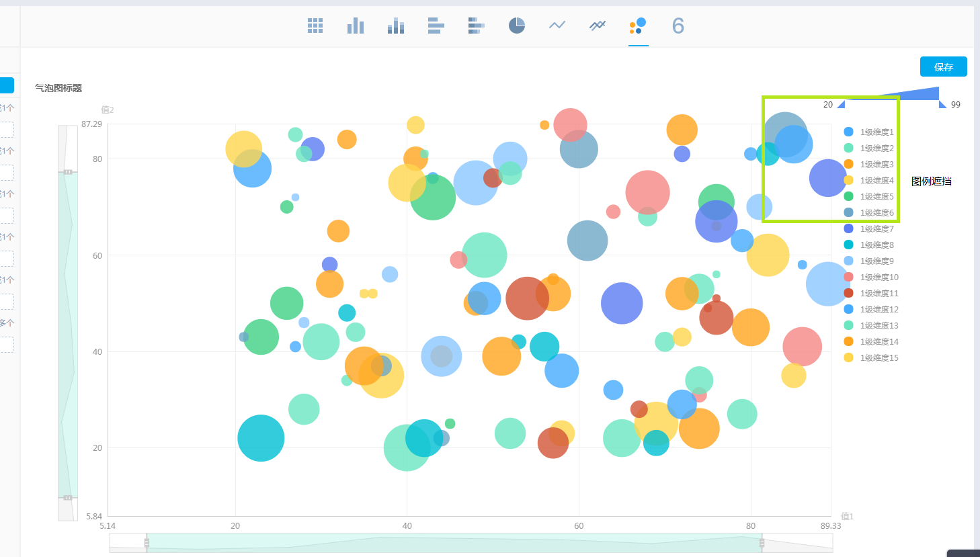Click the chart type labeled 6

click(678, 26)
